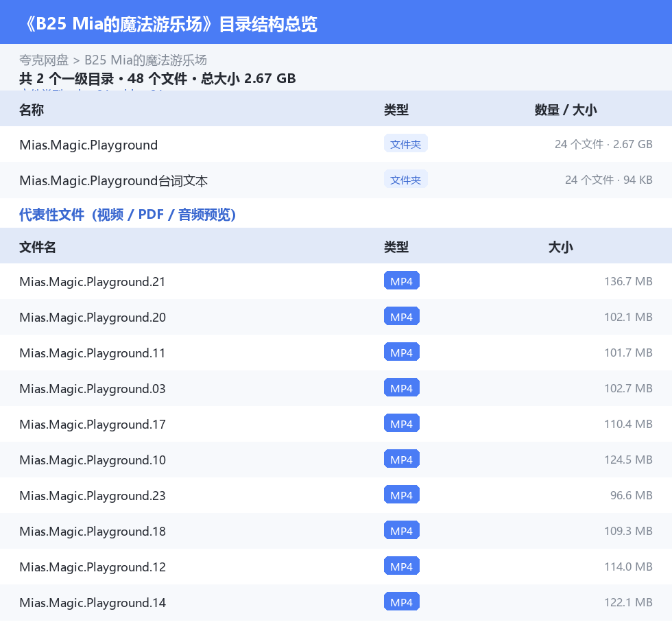
Task: Click 文件夹 badge for 台词文本 row
Action: [405, 180]
